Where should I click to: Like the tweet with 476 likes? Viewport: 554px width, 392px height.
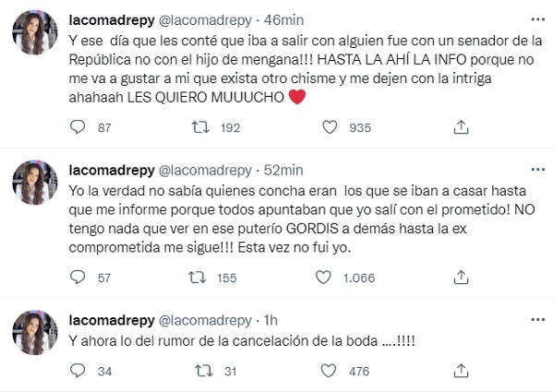(323, 373)
